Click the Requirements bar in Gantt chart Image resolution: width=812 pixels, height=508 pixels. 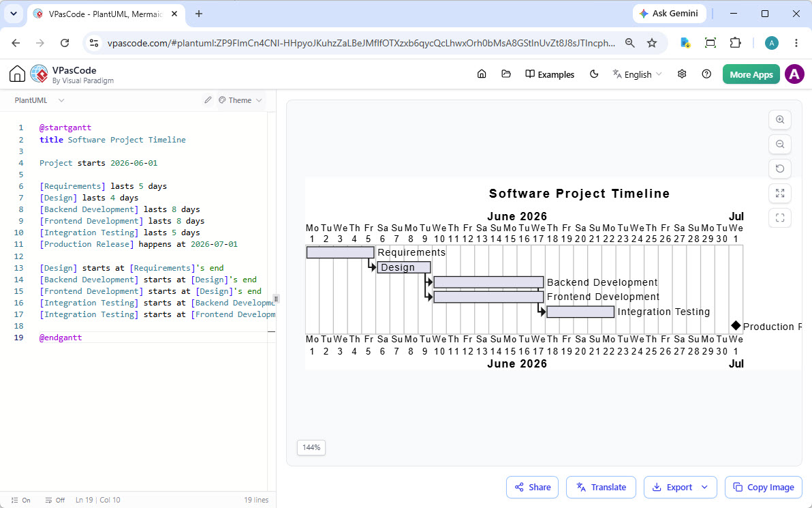click(x=340, y=252)
